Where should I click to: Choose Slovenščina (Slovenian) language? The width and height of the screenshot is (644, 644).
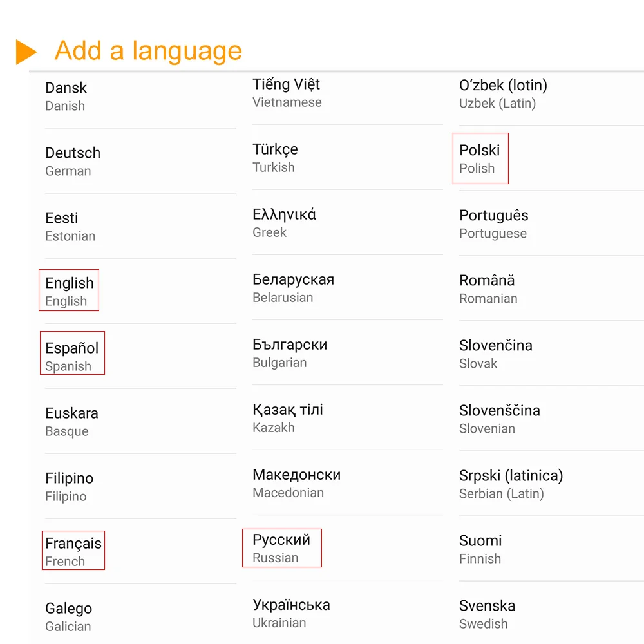pos(551,419)
